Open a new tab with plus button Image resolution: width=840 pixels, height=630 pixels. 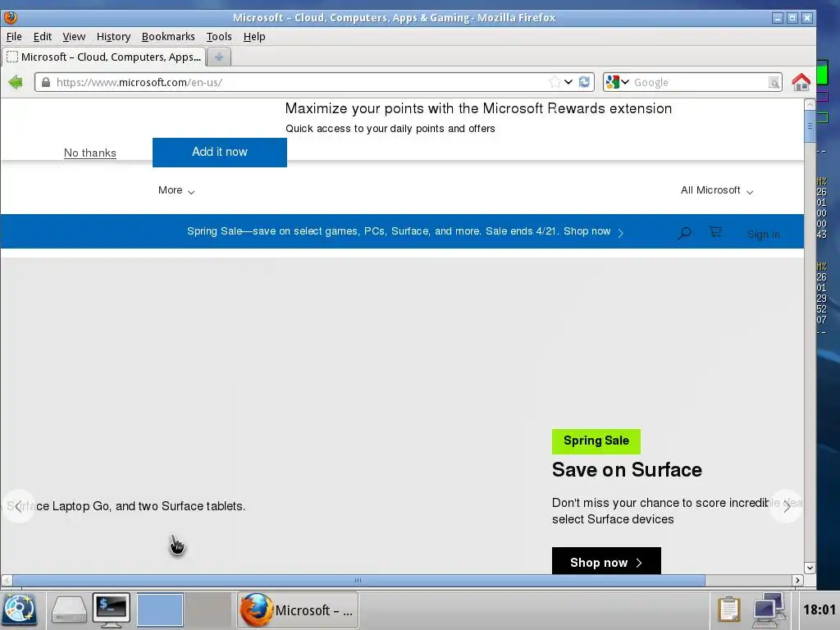click(x=218, y=57)
